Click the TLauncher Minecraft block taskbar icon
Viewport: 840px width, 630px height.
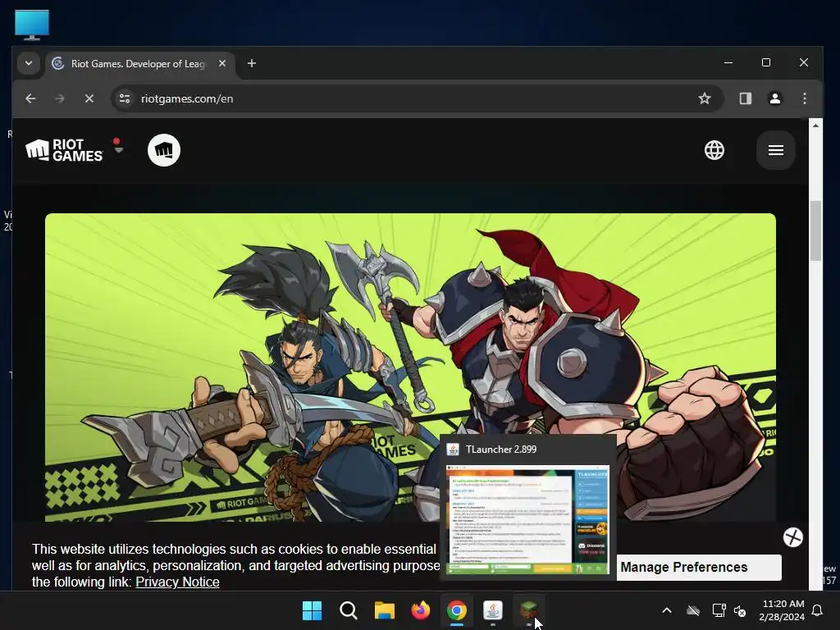(529, 610)
